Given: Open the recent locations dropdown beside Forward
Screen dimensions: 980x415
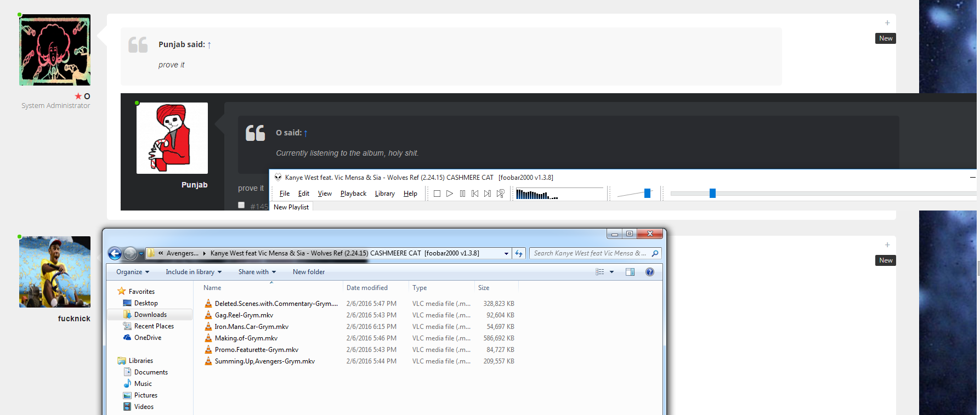Looking at the screenshot, I should click(x=141, y=253).
